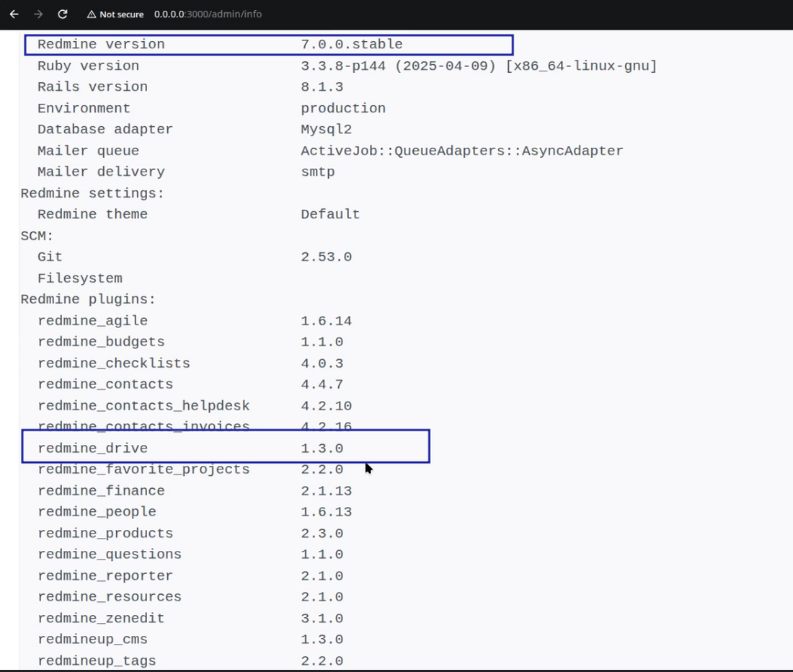
Task: Click the 'Redmine plugins:' heading
Action: pos(88,299)
